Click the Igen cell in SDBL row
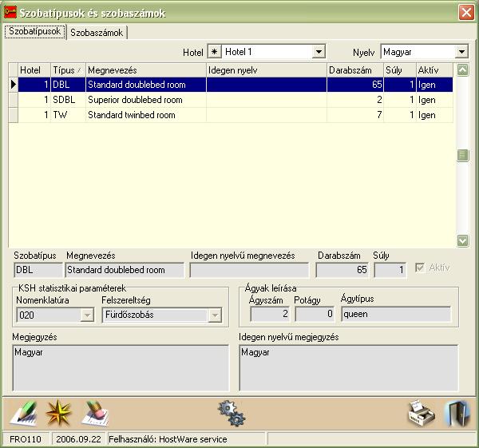Screen dimensions: 479x448 tap(434, 100)
